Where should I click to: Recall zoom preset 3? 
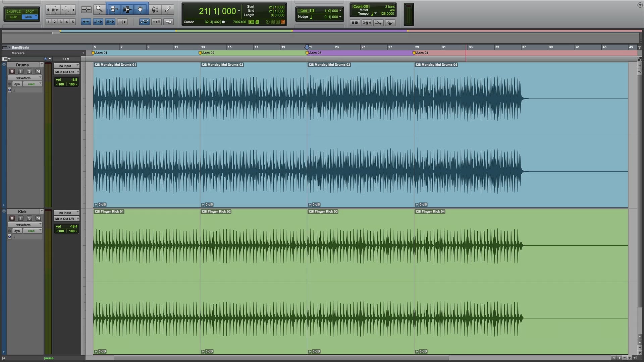[60, 22]
